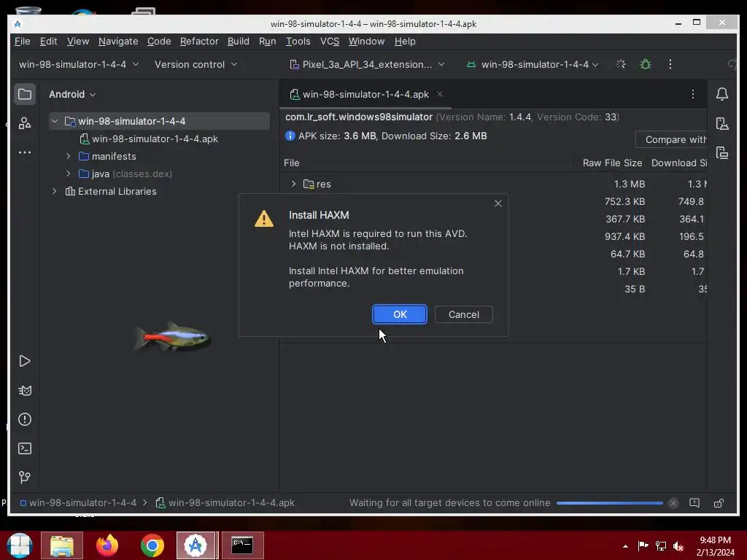Open the Notifications bell icon
The height and width of the screenshot is (560, 747).
pyautogui.click(x=722, y=94)
